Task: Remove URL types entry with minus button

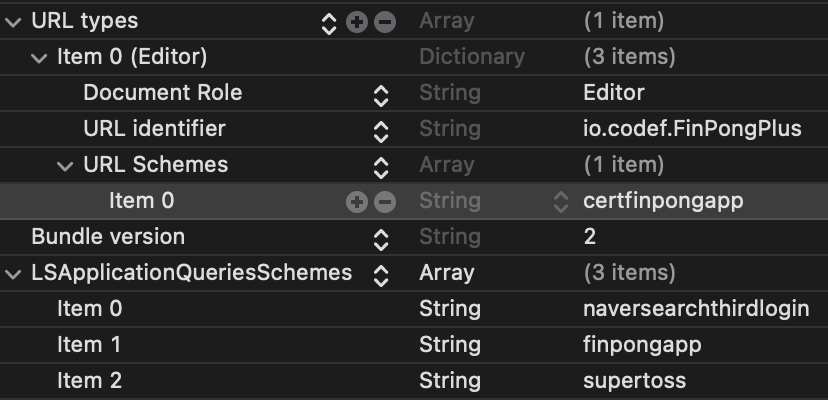Action: coord(385,22)
